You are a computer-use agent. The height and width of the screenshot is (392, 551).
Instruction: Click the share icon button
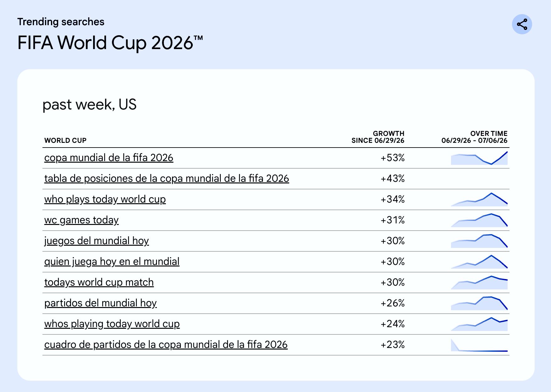tap(522, 24)
